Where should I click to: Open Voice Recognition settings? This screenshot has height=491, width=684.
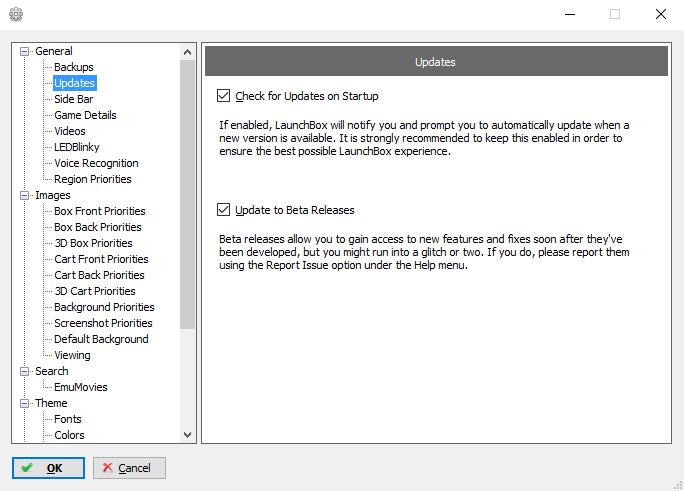(96, 163)
